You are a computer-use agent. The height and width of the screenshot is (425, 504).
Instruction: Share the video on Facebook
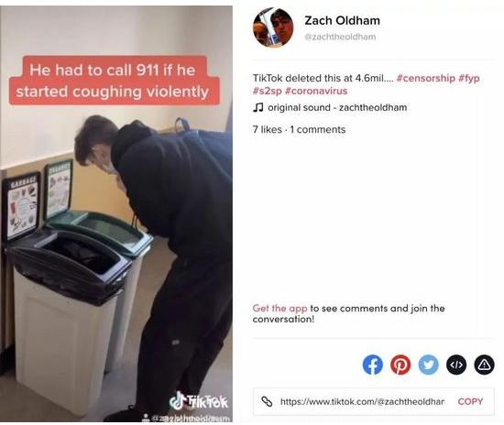point(373,365)
